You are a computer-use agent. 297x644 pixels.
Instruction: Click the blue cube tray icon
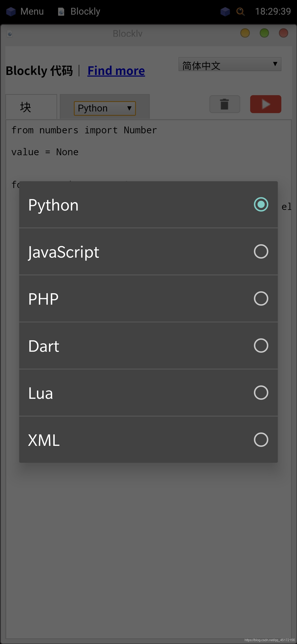[x=225, y=12]
